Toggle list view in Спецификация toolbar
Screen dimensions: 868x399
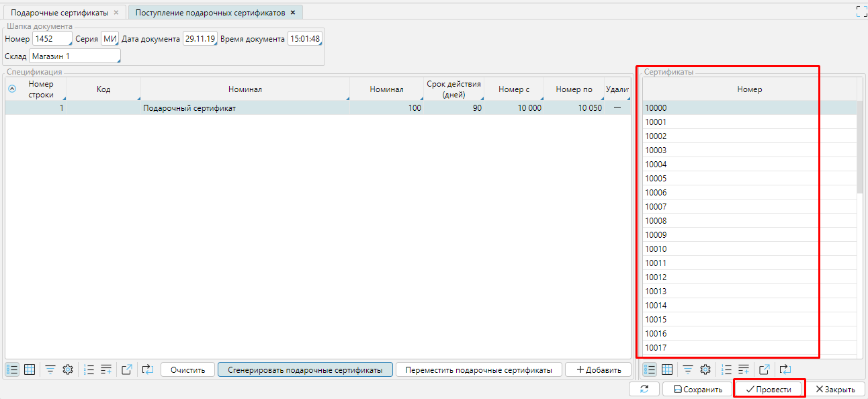click(12, 369)
